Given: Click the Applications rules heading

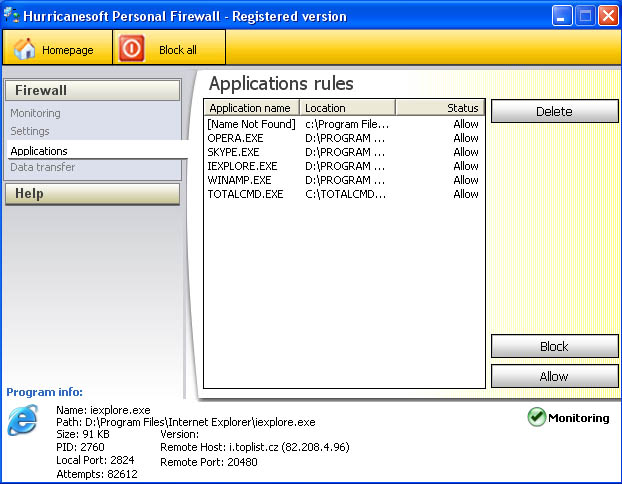Looking at the screenshot, I should point(281,84).
